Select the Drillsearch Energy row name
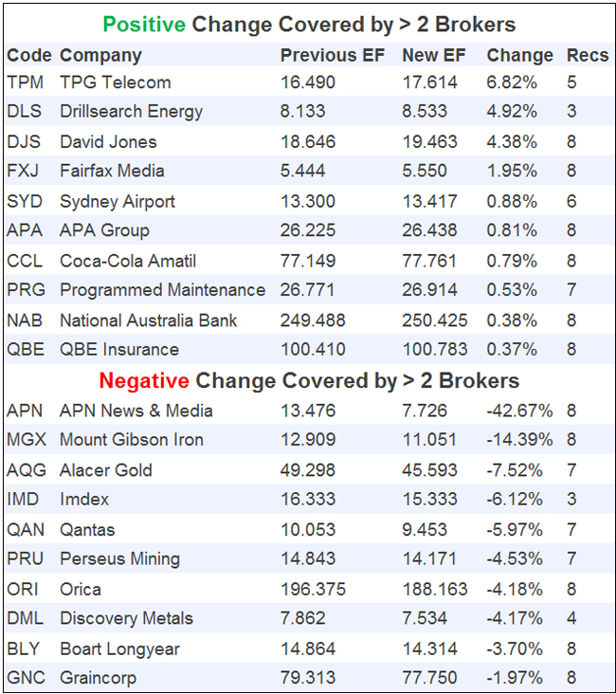 pyautogui.click(x=131, y=112)
